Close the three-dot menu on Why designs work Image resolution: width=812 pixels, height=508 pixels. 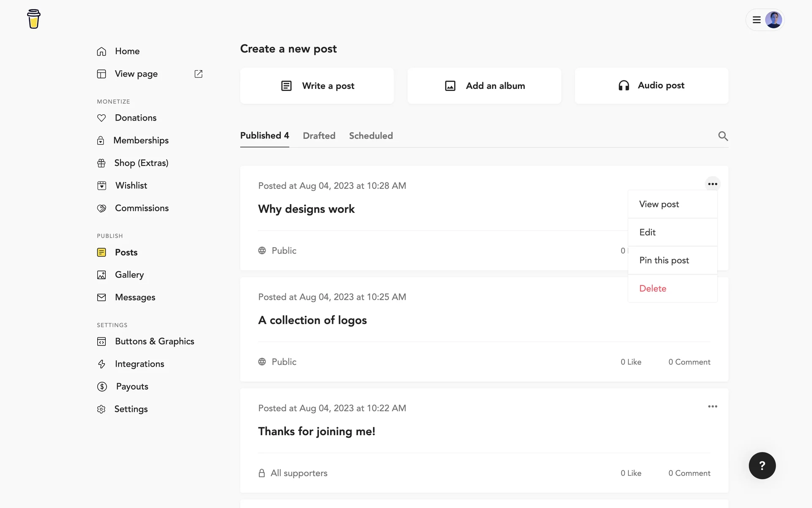pos(713,184)
